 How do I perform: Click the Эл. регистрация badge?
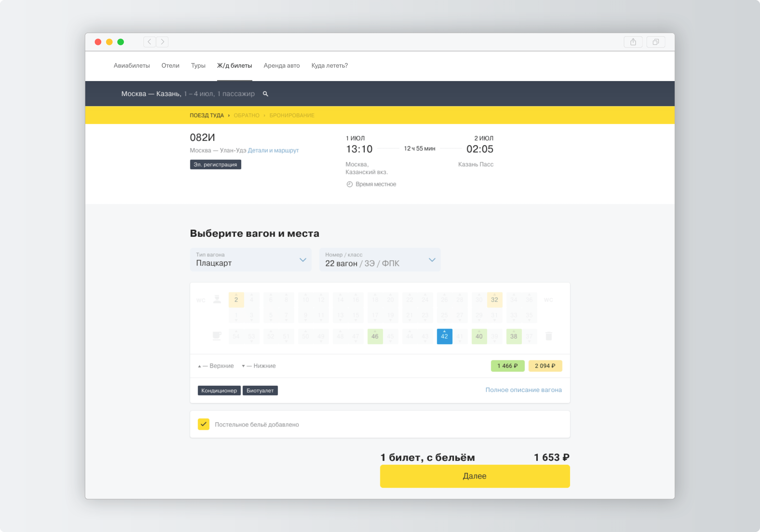215,165
